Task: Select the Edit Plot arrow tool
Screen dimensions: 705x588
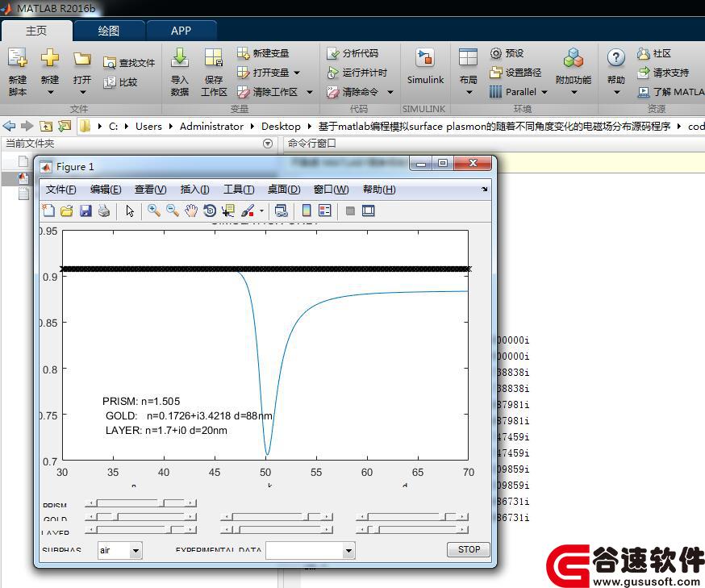Action: pos(130,211)
